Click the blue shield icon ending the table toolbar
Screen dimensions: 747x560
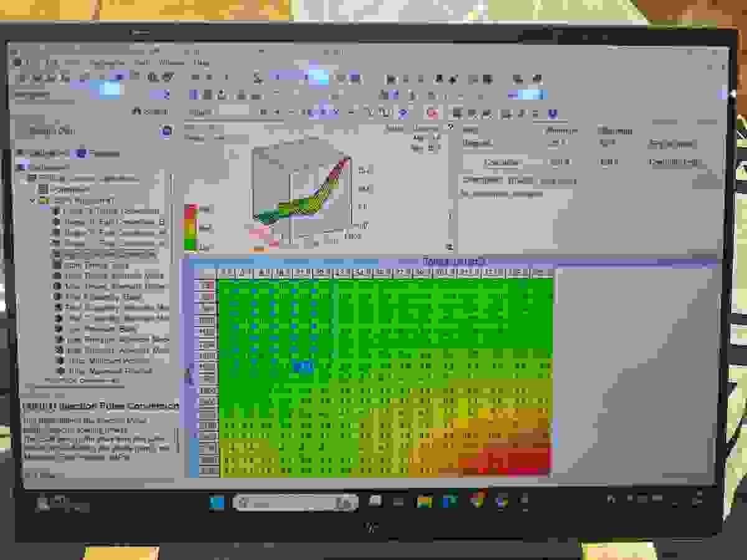[552, 113]
